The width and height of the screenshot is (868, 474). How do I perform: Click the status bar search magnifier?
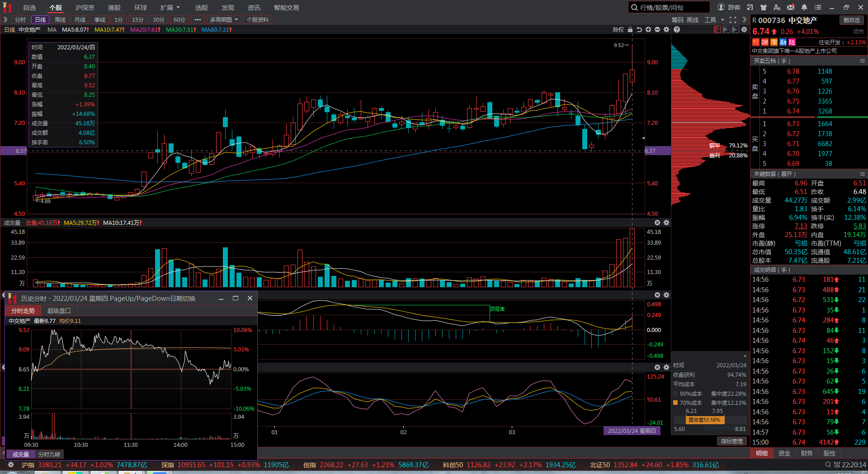[x=828, y=465]
